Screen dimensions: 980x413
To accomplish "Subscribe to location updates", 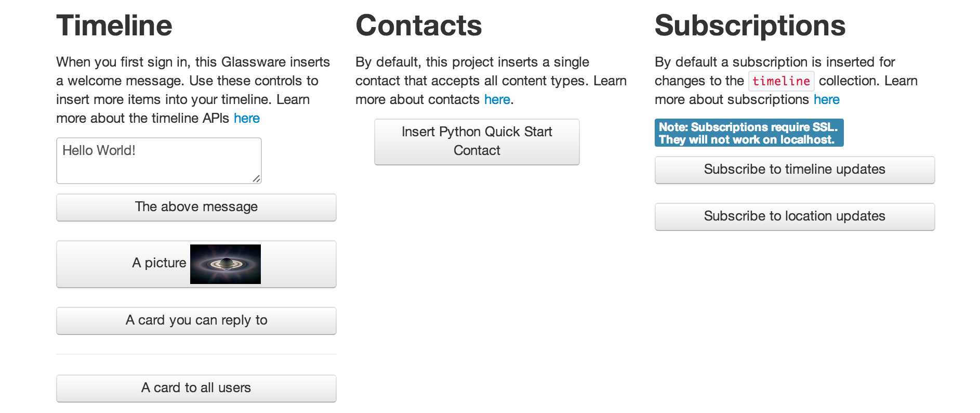I will click(795, 217).
